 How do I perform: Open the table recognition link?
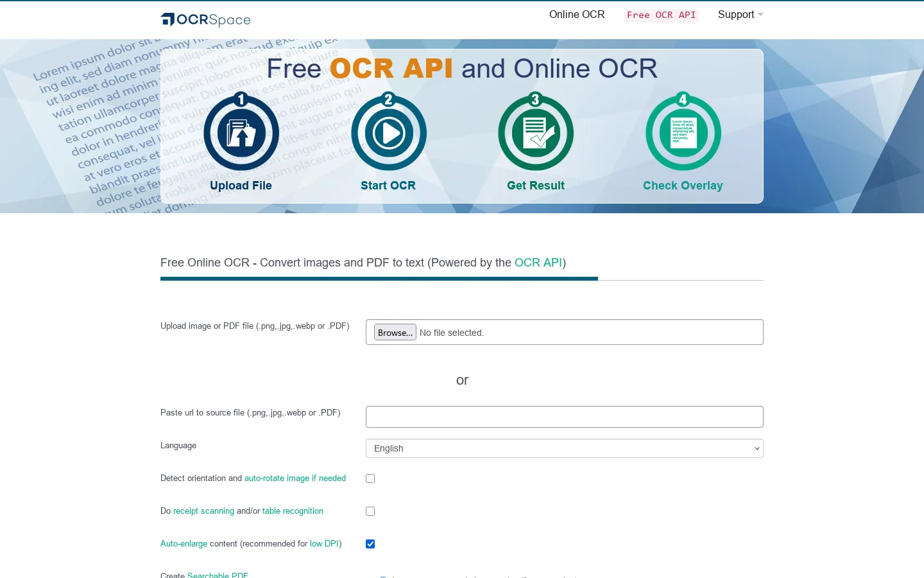pyautogui.click(x=293, y=511)
